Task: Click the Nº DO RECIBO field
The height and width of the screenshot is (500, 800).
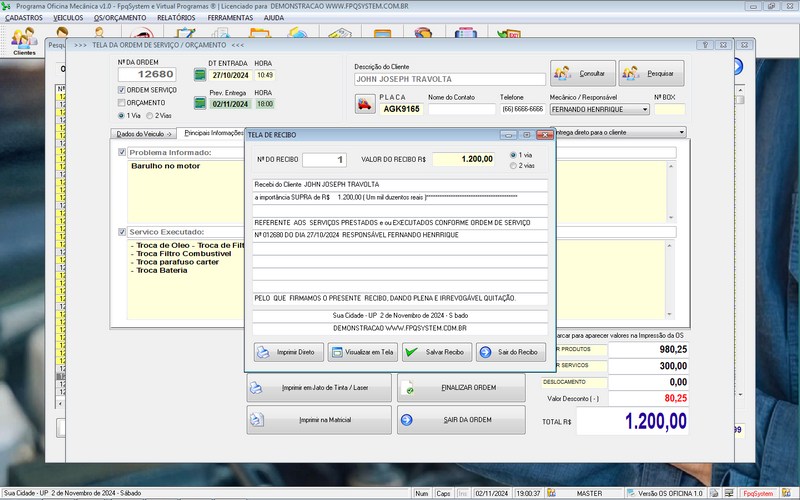Action: [x=324, y=160]
